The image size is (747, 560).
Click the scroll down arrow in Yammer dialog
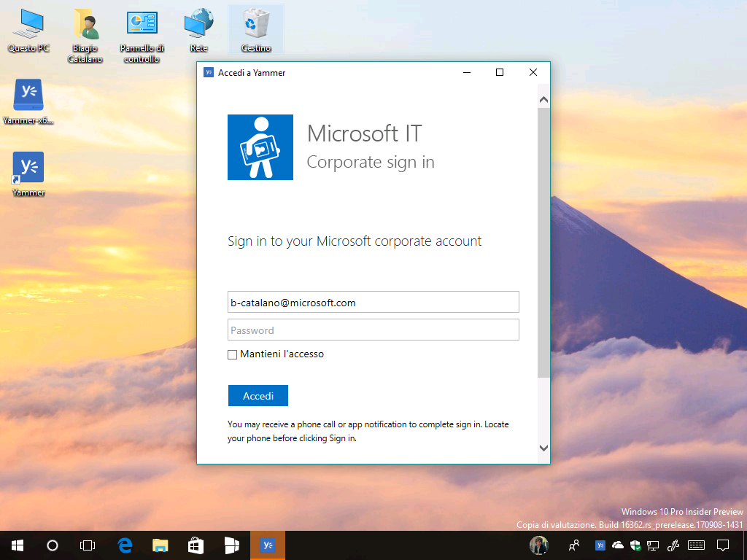pos(543,448)
